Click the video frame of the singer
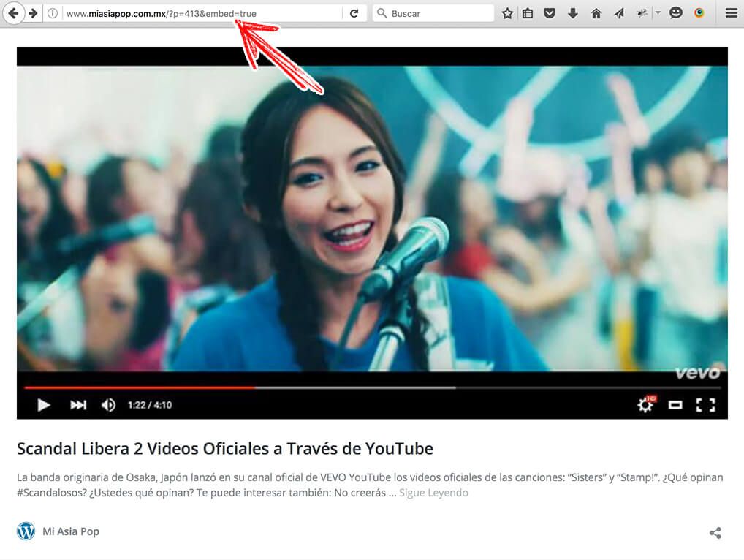The width and height of the screenshot is (744, 560). click(x=372, y=219)
